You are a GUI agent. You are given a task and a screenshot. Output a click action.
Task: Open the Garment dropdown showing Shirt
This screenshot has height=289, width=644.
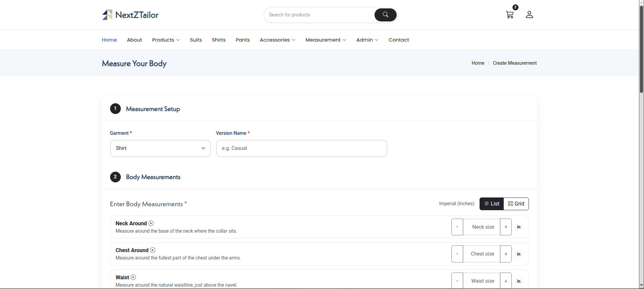[x=160, y=148]
